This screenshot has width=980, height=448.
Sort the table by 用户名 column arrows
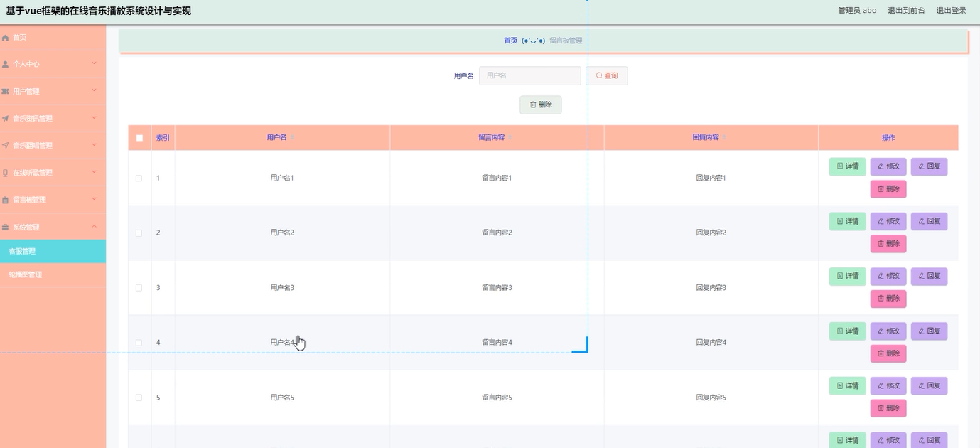pos(293,138)
